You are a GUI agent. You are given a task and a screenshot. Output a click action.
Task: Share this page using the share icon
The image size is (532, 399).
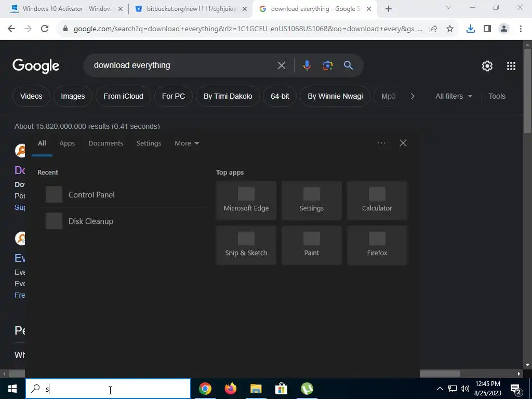pyautogui.click(x=433, y=29)
